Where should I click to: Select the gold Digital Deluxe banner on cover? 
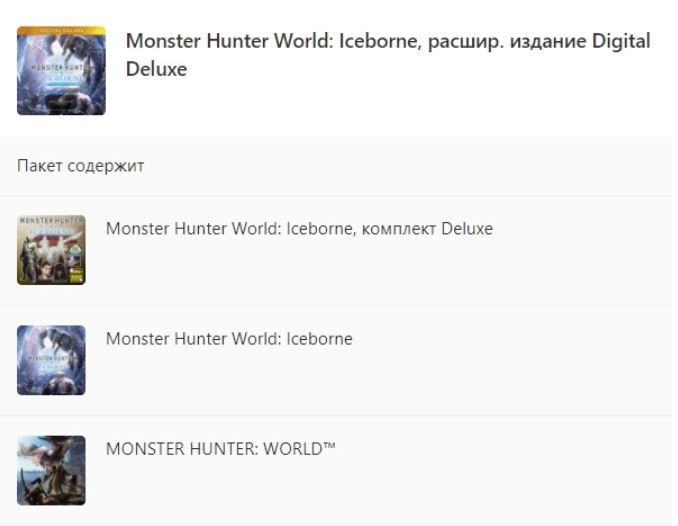pos(61,30)
